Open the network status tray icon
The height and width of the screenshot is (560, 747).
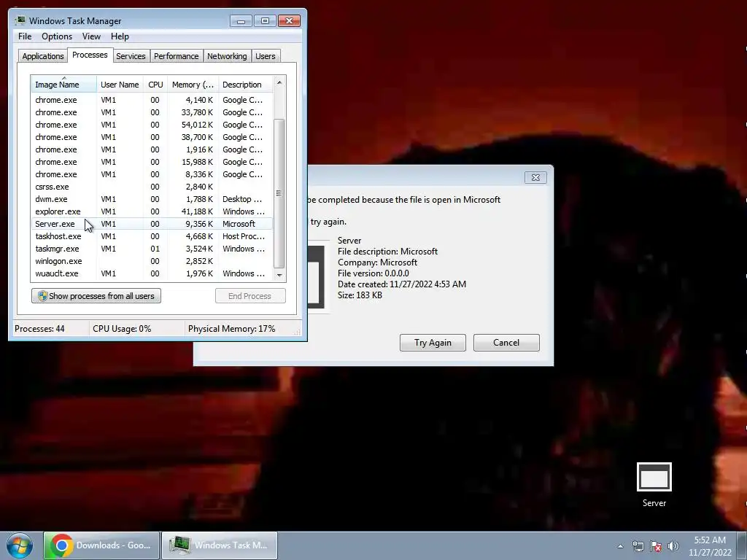point(638,546)
